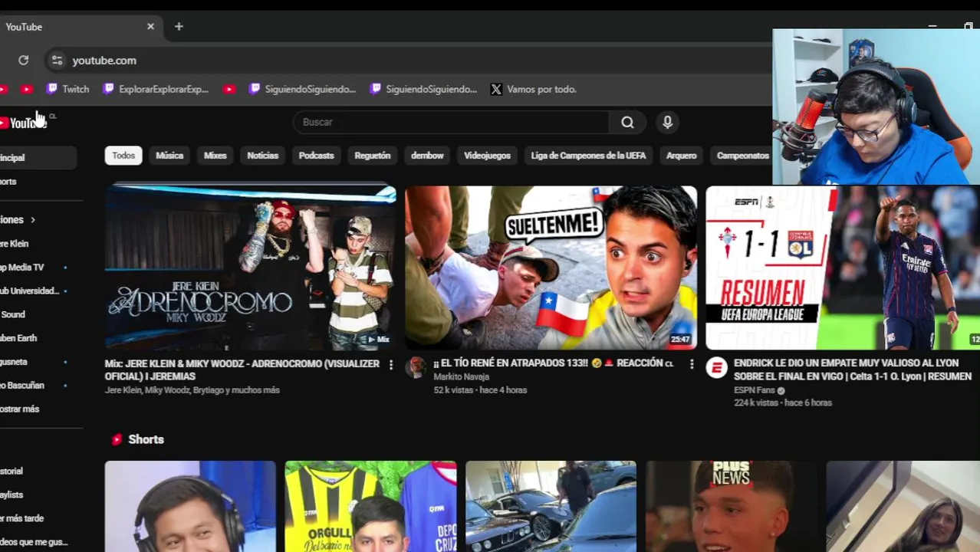
Task: Select the Noticias filter chip
Action: point(262,155)
